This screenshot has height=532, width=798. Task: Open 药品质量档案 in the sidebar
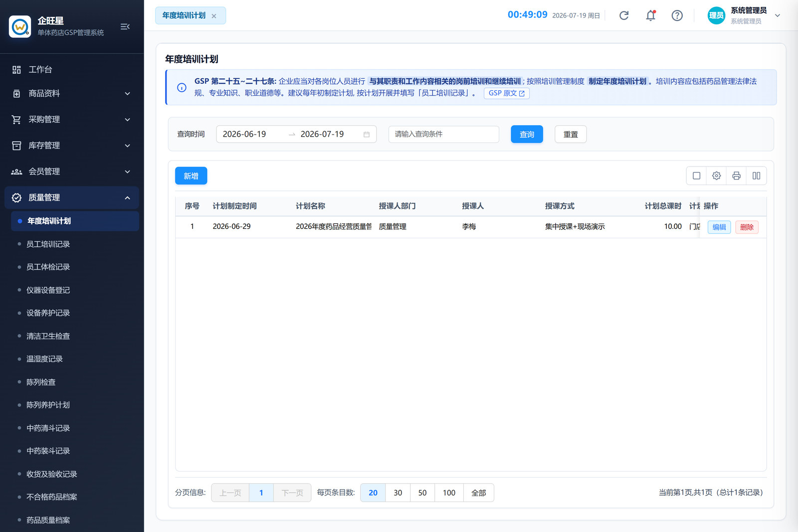point(75,520)
